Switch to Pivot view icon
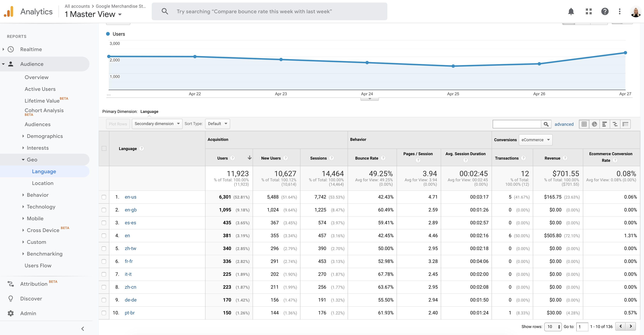Viewport: 644px width, 335px height. click(625, 124)
